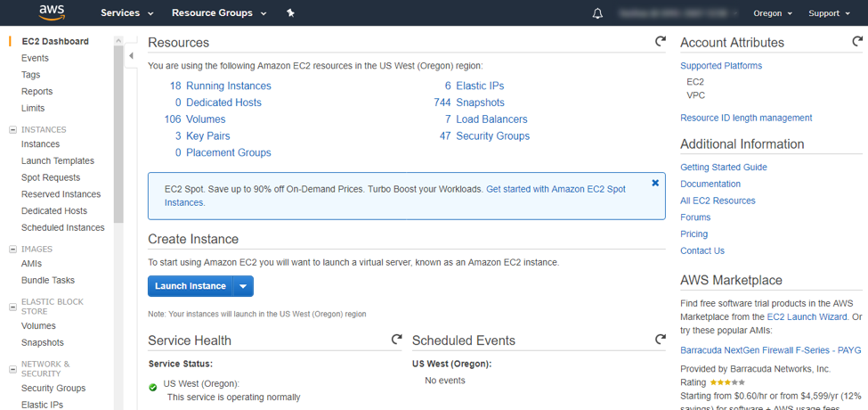868x410 pixels.
Task: Open the Documentation link
Action: 710,184
